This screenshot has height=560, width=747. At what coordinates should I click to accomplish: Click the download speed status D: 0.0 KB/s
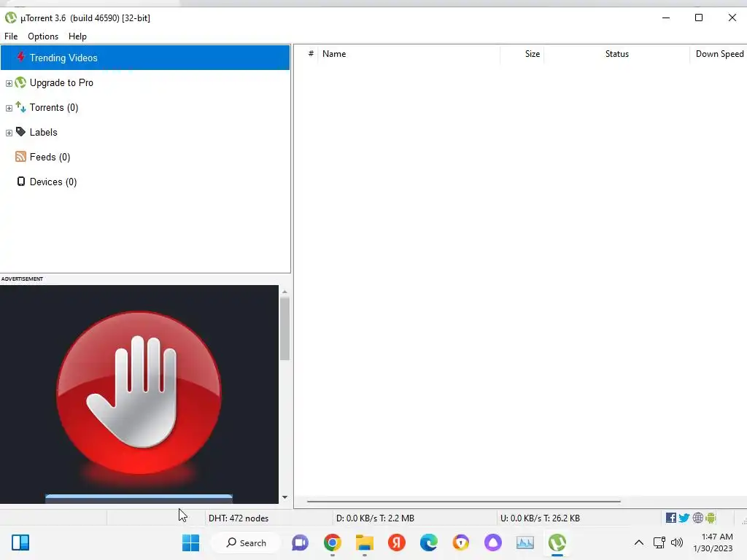point(376,518)
